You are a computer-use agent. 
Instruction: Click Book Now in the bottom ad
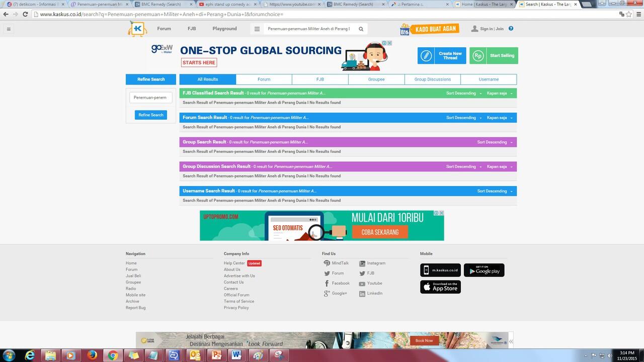tap(424, 340)
